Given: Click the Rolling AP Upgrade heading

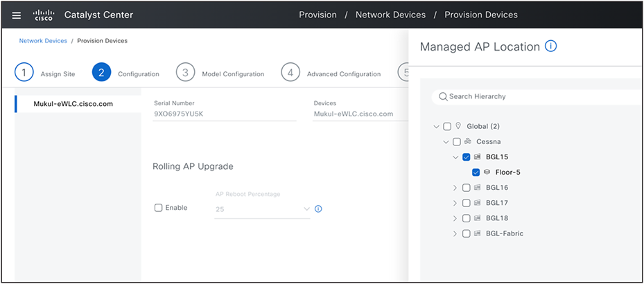Looking at the screenshot, I should coord(193,167).
